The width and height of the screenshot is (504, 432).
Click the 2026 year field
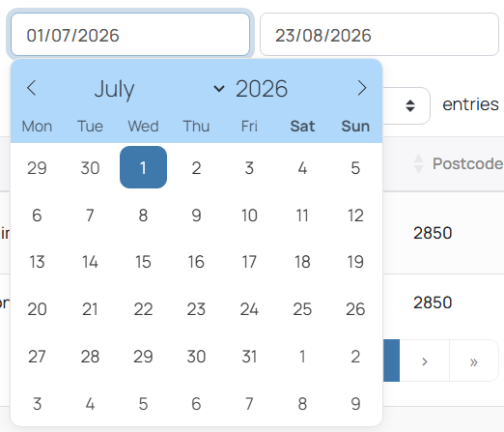coord(262,89)
